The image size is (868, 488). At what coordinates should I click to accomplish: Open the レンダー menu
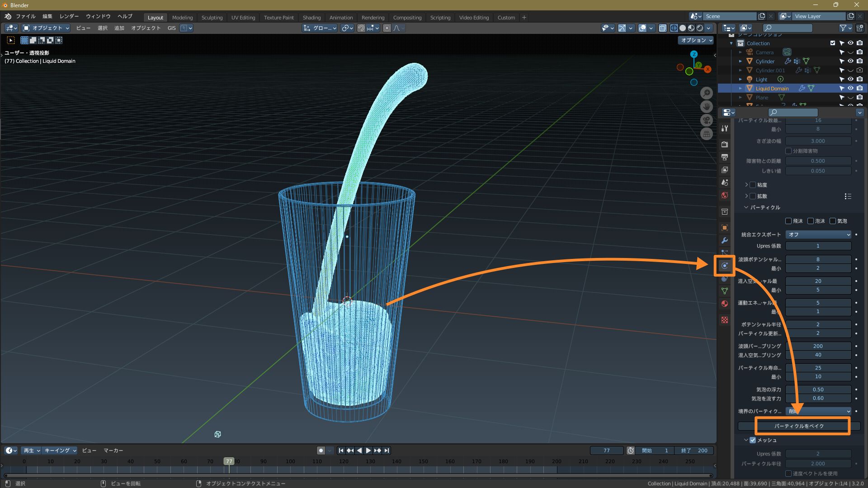(69, 16)
